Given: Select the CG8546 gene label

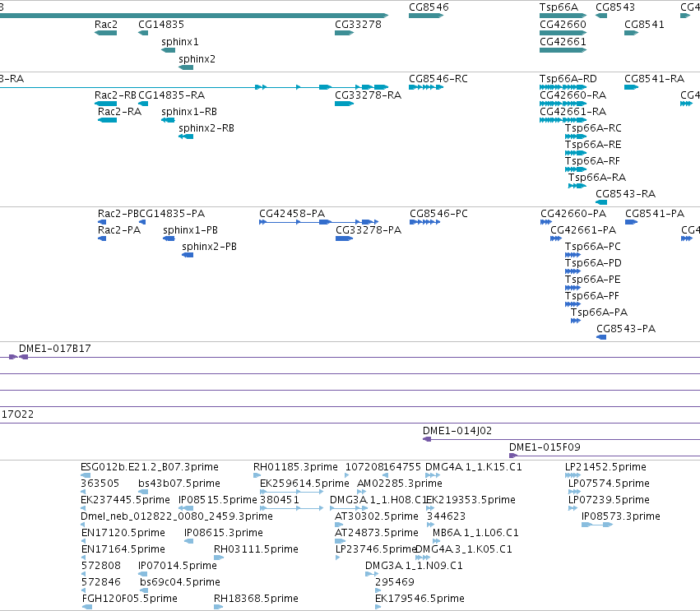Looking at the screenshot, I should [429, 7].
